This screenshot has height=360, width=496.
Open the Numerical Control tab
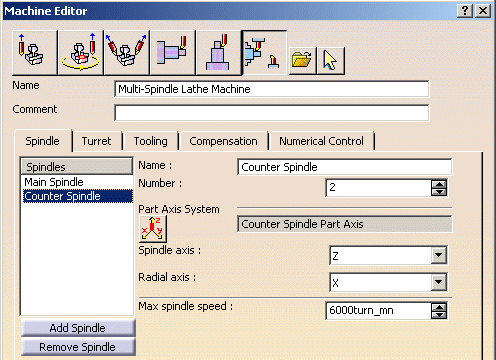(x=321, y=141)
